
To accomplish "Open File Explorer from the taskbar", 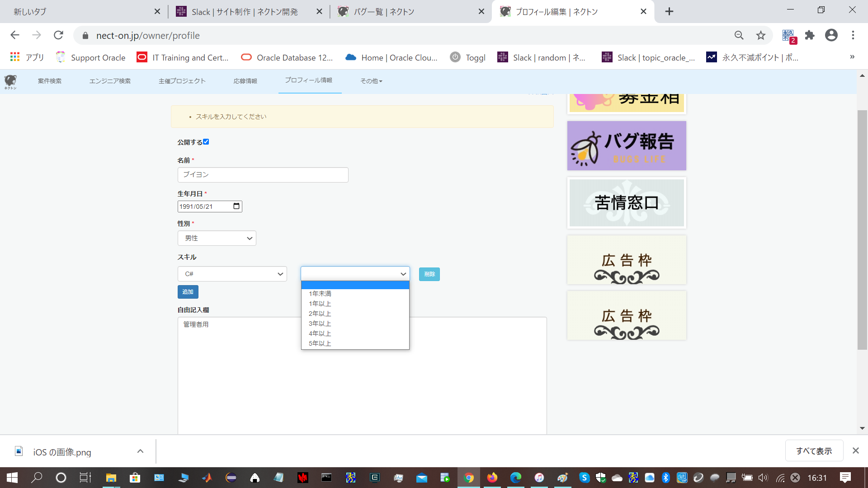I will tap(111, 478).
